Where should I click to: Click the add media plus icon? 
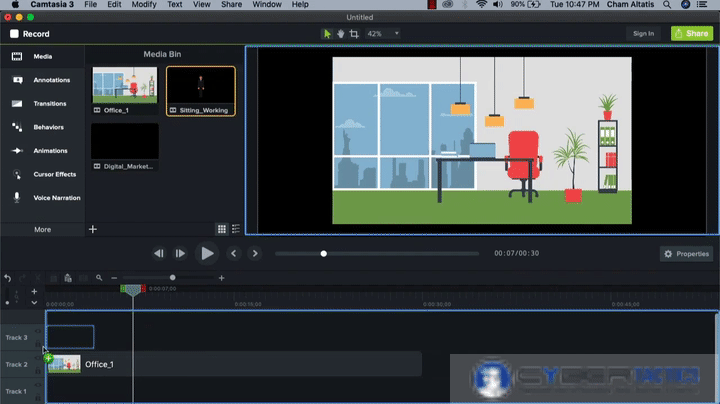coord(93,229)
